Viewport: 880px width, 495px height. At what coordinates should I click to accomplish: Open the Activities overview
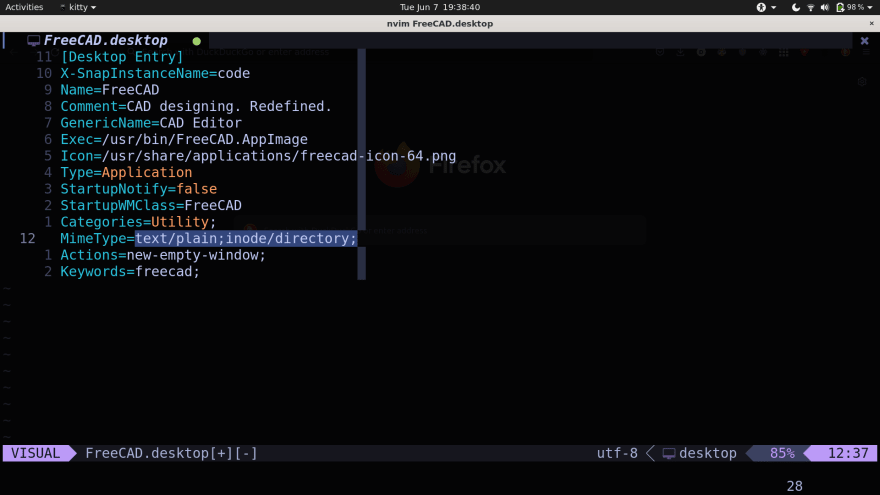[x=24, y=7]
